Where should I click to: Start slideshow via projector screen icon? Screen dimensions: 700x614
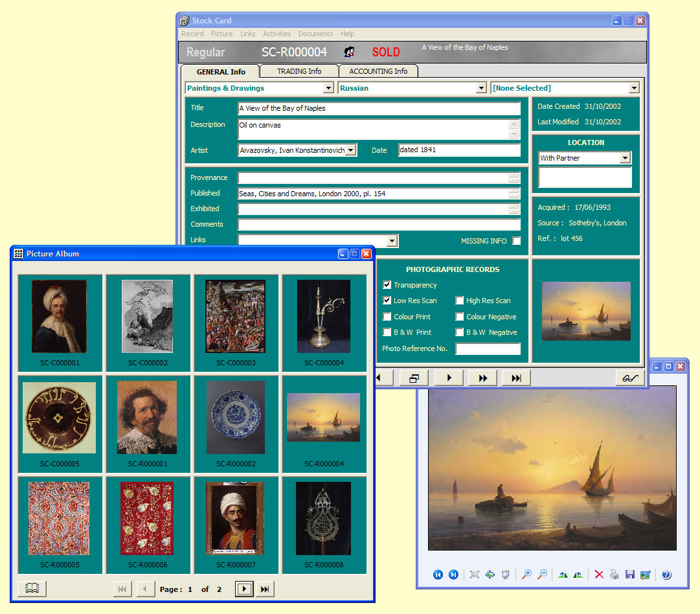(505, 574)
